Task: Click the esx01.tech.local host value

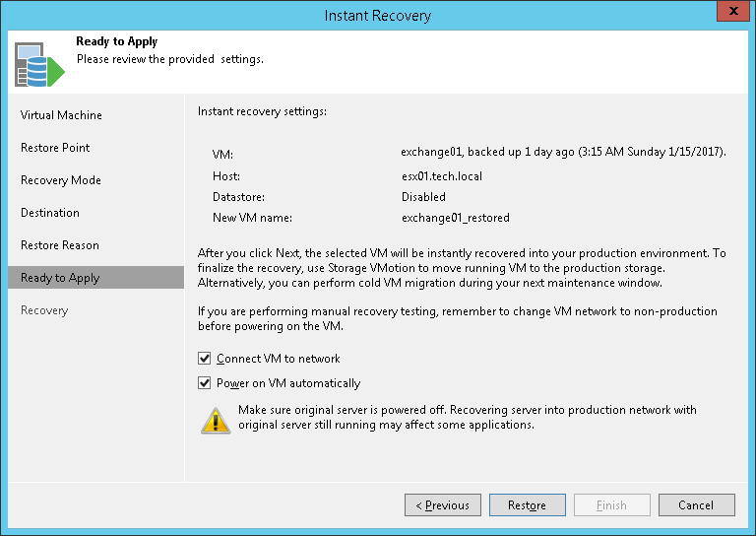Action: tap(441, 176)
